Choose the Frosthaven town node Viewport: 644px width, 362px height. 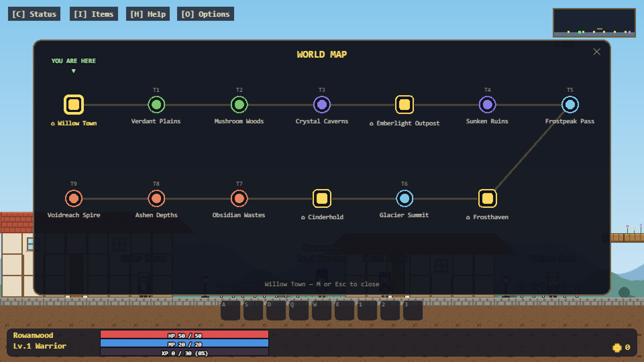click(x=487, y=198)
